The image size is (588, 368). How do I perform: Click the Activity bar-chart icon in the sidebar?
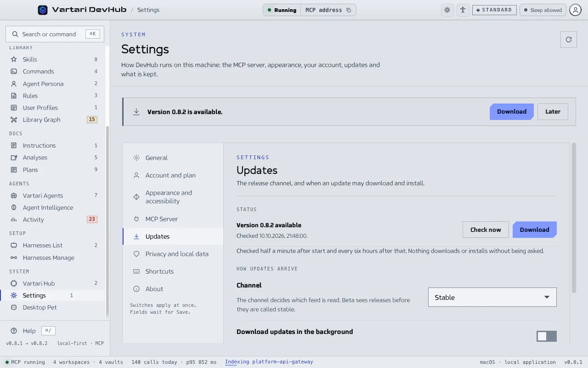pyautogui.click(x=14, y=219)
